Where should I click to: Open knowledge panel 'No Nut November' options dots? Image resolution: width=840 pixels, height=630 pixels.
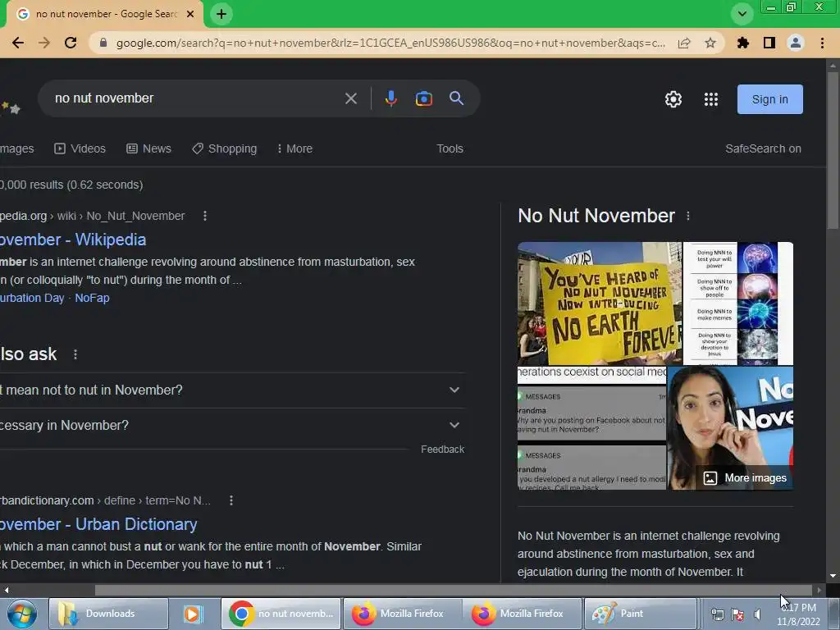[x=688, y=216]
